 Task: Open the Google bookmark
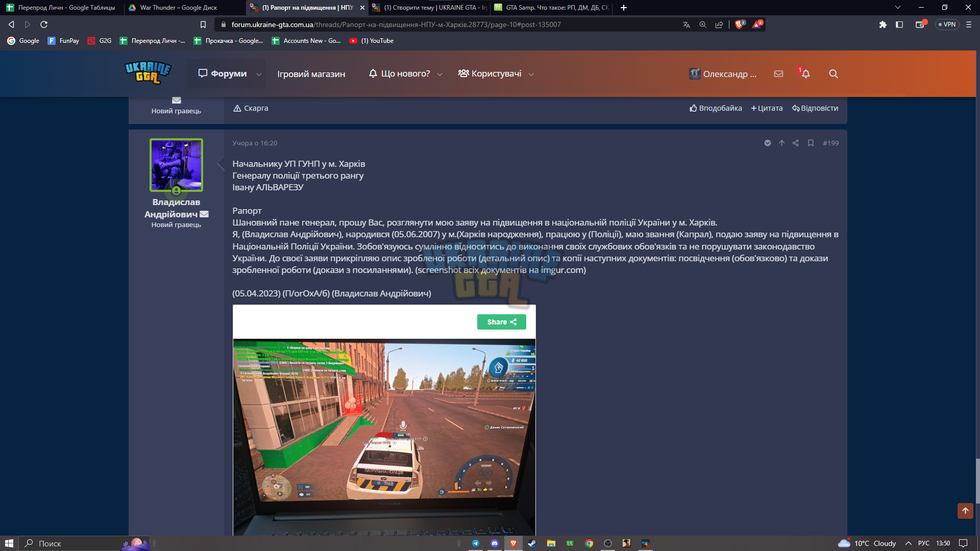pos(23,41)
